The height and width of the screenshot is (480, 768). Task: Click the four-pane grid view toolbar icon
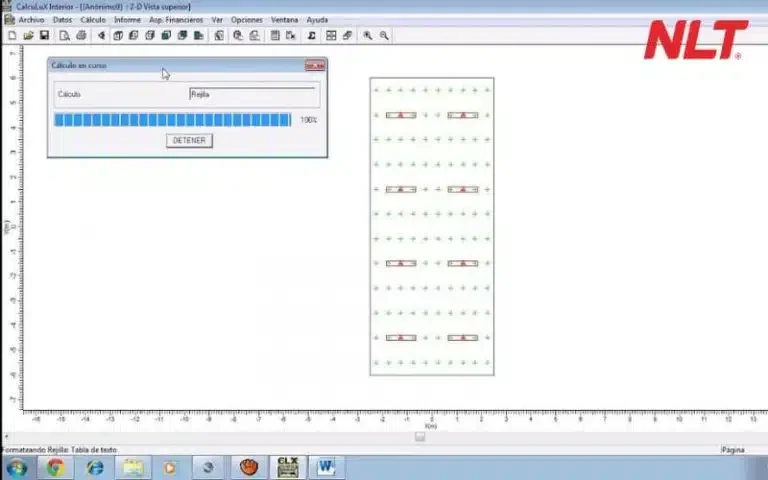tap(331, 35)
